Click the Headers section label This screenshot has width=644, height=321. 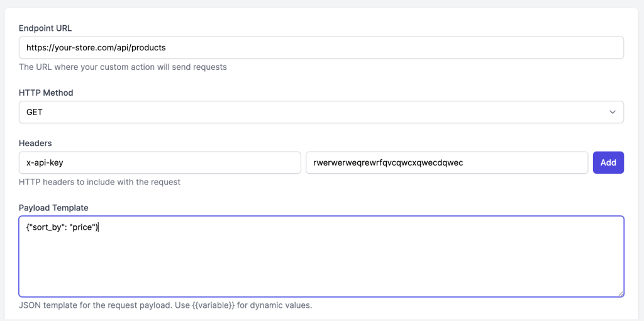[36, 143]
